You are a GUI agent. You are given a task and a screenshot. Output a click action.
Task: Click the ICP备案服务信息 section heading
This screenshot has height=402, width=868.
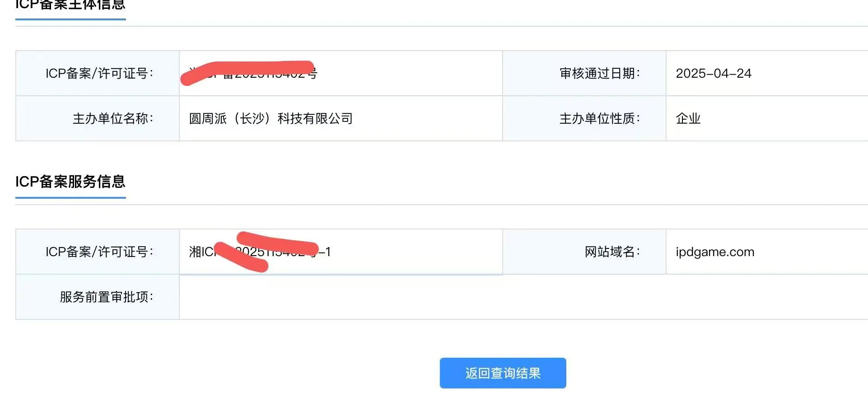point(70,182)
